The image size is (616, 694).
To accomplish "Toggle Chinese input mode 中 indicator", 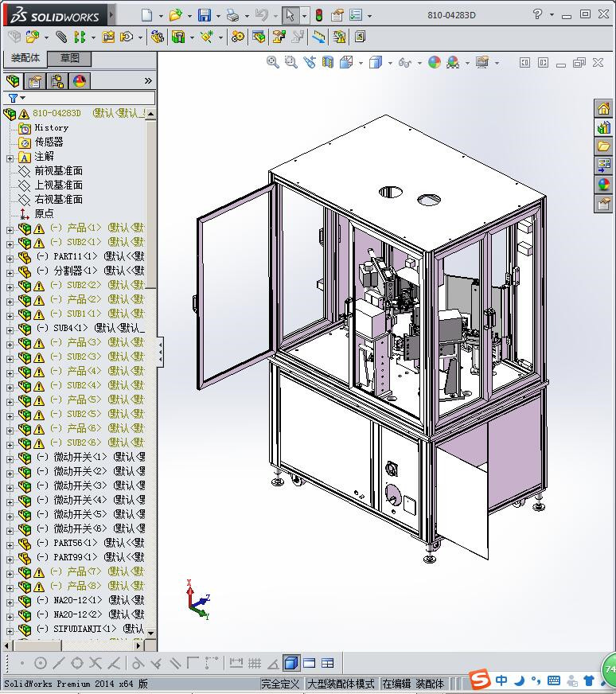I will (501, 680).
